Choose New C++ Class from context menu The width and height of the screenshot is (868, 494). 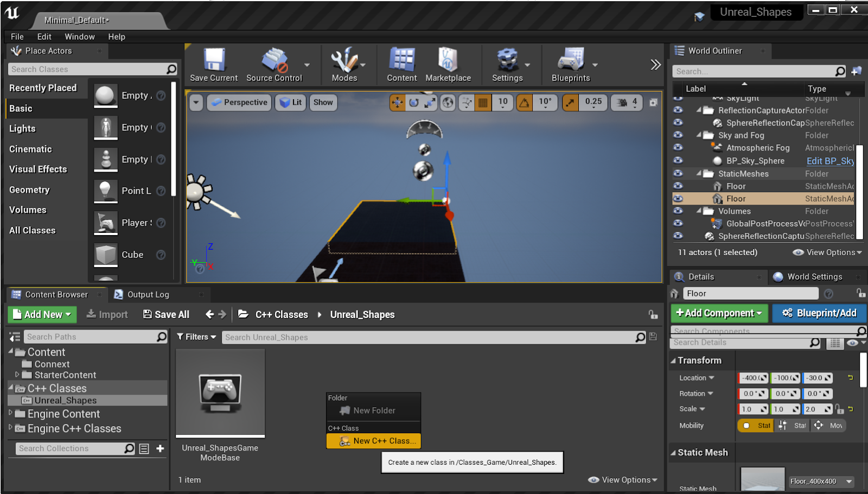click(x=374, y=441)
